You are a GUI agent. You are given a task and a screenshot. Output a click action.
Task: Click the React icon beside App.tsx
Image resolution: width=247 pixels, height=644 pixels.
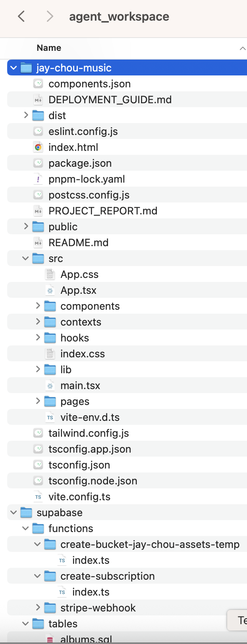(50, 290)
